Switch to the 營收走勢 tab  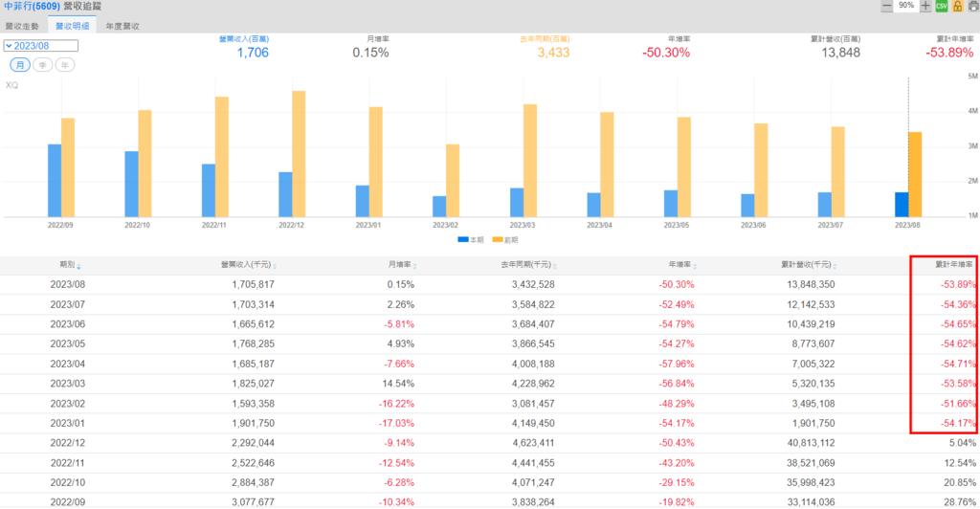coord(22,26)
